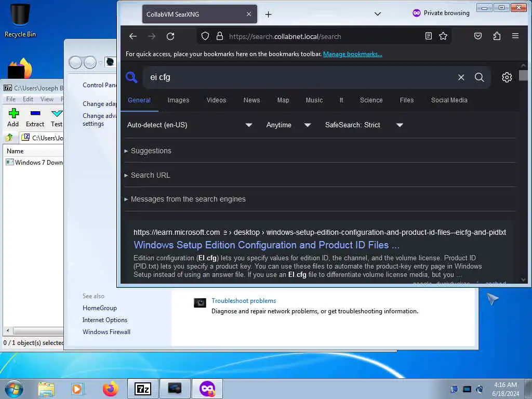
Task: Open the Auto-detect (en-US) language dropdown
Action: (189, 125)
